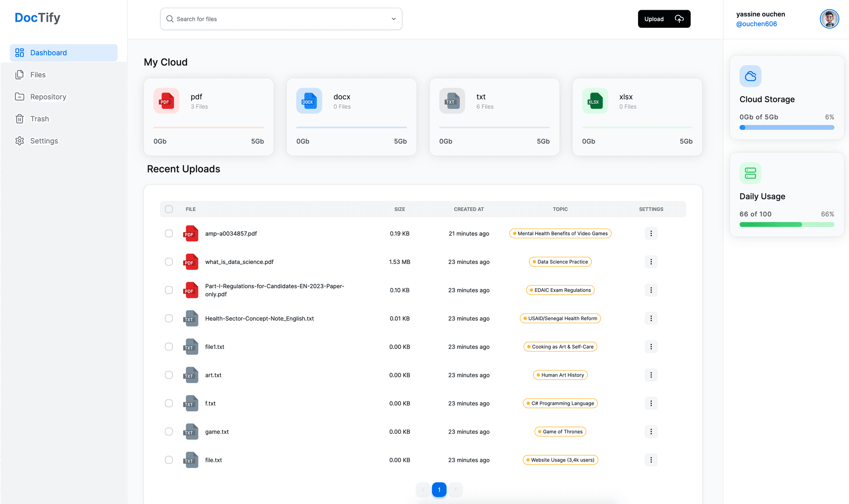Click the Daily Usage progress bar
The width and height of the screenshot is (849, 504).
click(787, 225)
